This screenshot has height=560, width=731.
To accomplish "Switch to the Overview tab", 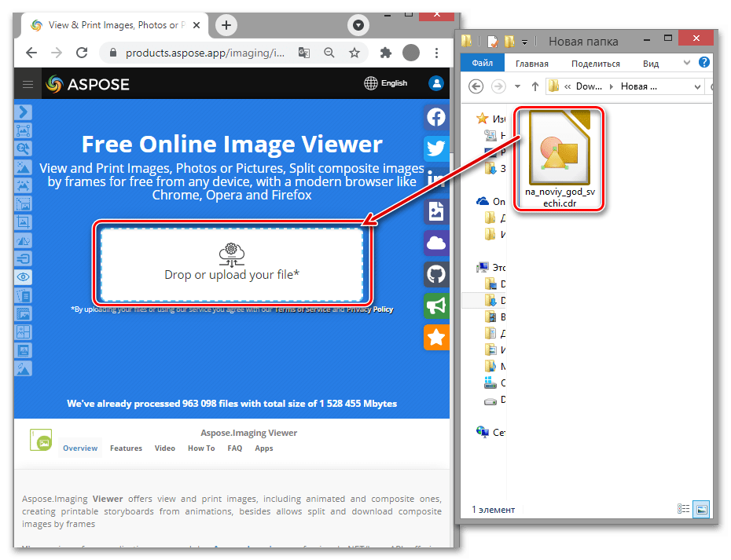I will pyautogui.click(x=80, y=448).
